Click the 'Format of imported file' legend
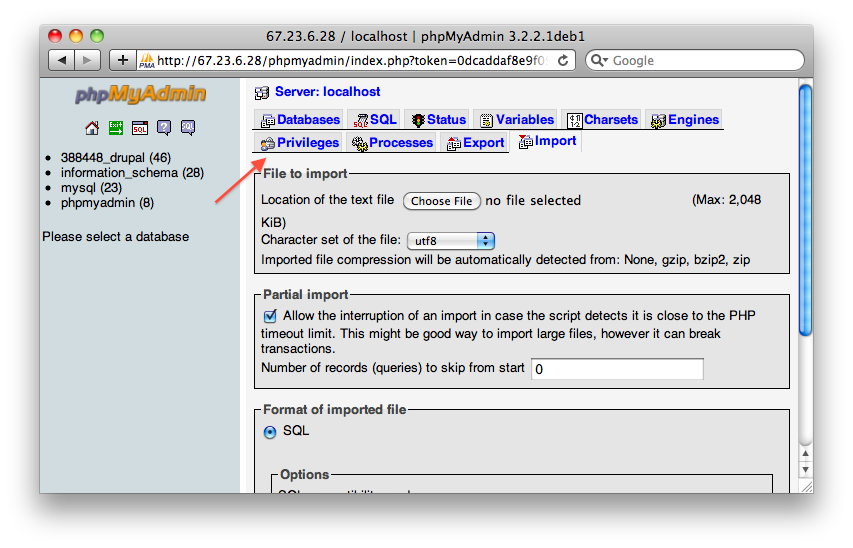This screenshot has width=853, height=548. click(335, 409)
